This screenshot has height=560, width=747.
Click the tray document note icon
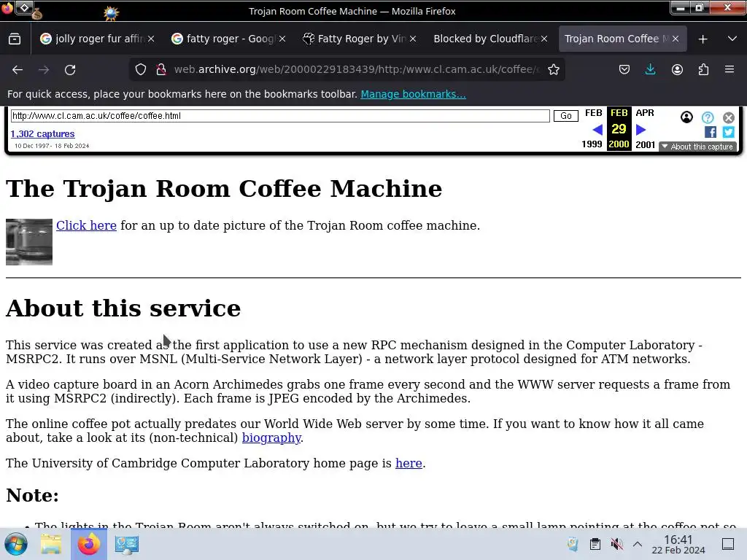[x=573, y=544]
